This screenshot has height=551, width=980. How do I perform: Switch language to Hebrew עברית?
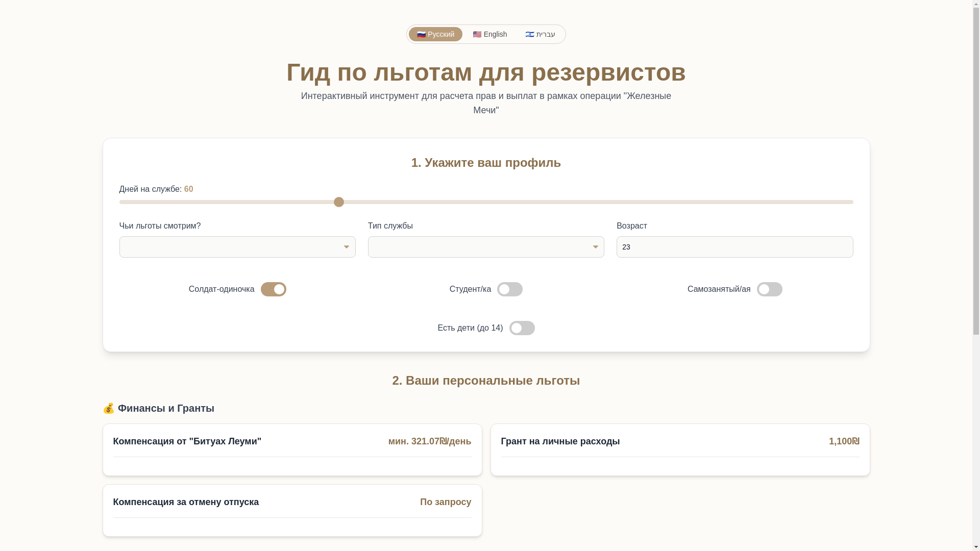coord(540,34)
